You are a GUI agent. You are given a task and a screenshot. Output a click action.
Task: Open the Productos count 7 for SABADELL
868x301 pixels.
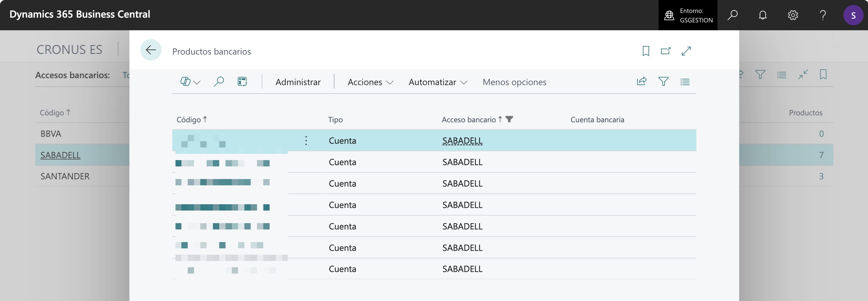click(x=821, y=155)
